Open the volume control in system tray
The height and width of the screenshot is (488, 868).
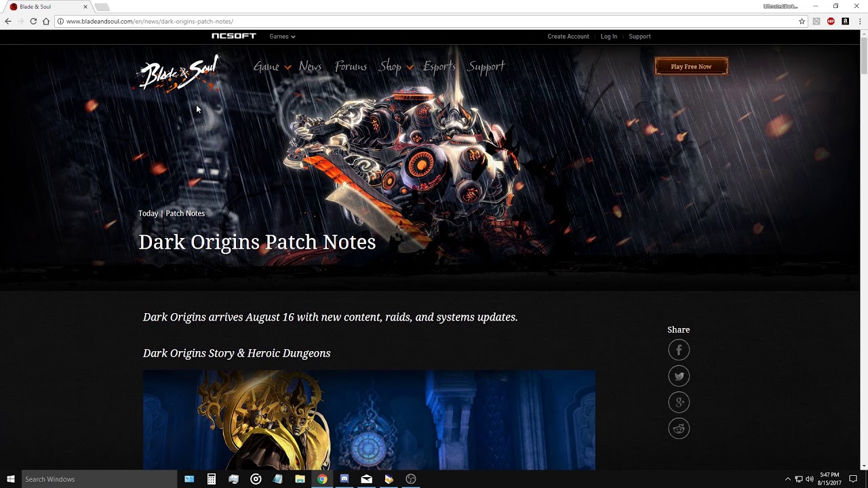click(809, 479)
